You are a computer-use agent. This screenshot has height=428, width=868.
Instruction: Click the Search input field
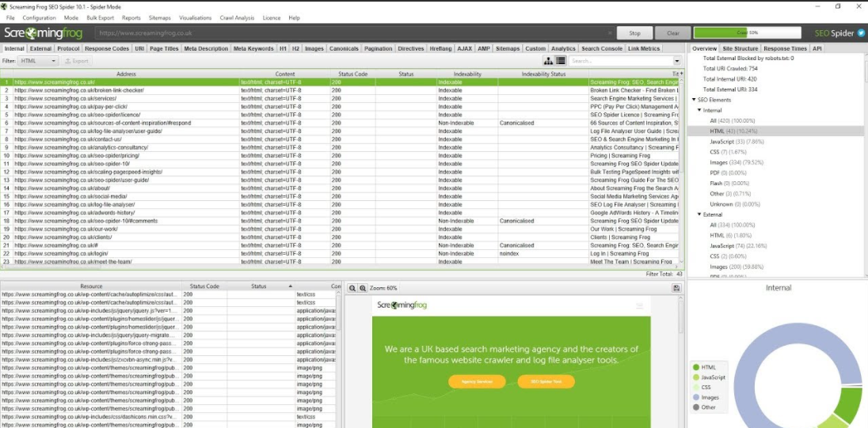click(x=620, y=61)
